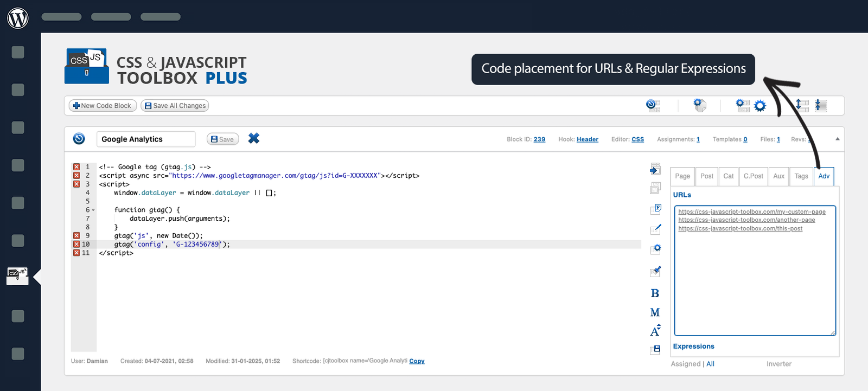Select the Tags assignment tab
Viewport: 868px width, 391px height.
(801, 176)
